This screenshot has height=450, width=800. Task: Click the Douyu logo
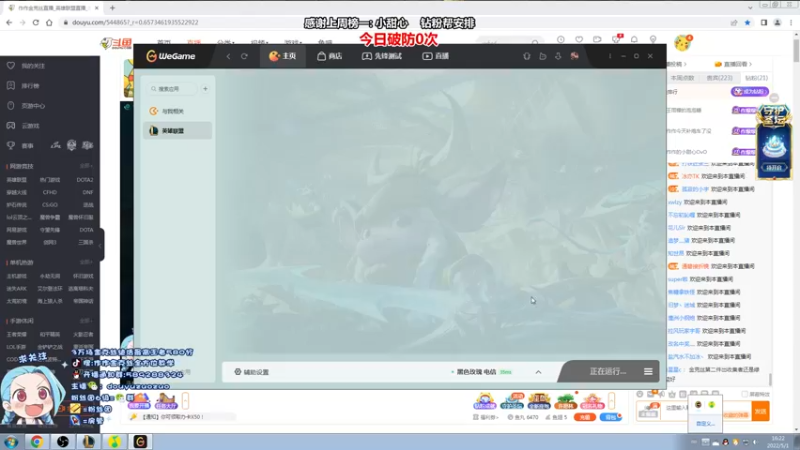point(116,43)
